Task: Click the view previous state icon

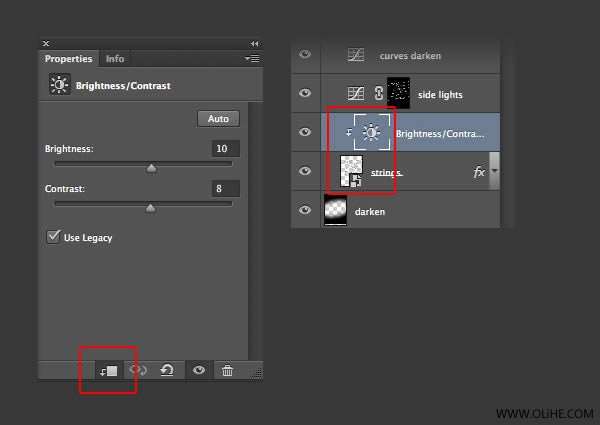Action: (x=138, y=370)
